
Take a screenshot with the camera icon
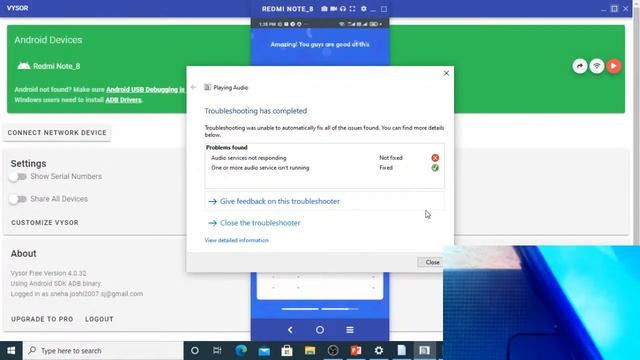(x=324, y=9)
